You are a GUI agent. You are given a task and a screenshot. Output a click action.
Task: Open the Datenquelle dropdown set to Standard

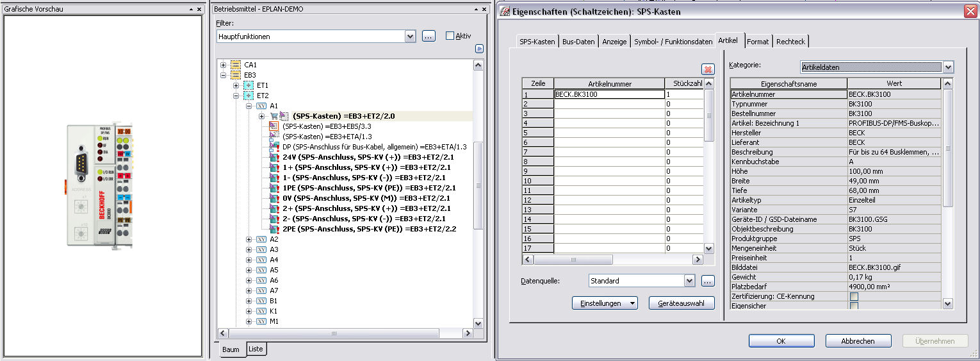point(689,281)
